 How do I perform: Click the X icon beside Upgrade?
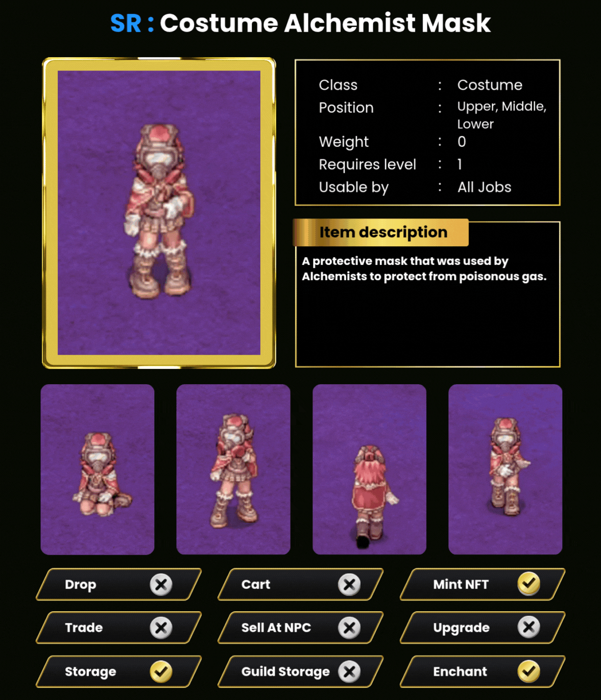click(x=528, y=627)
